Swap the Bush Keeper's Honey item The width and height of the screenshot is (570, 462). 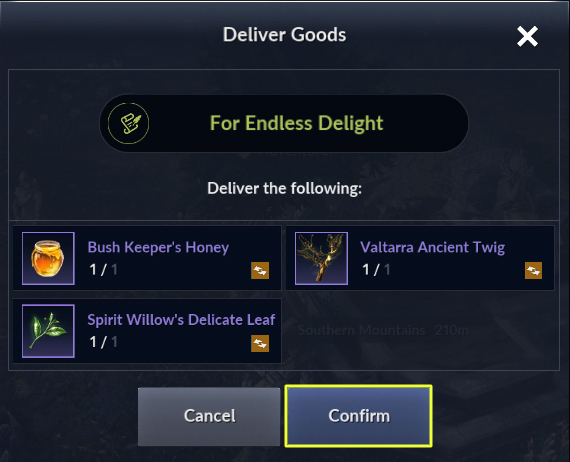pos(260,270)
